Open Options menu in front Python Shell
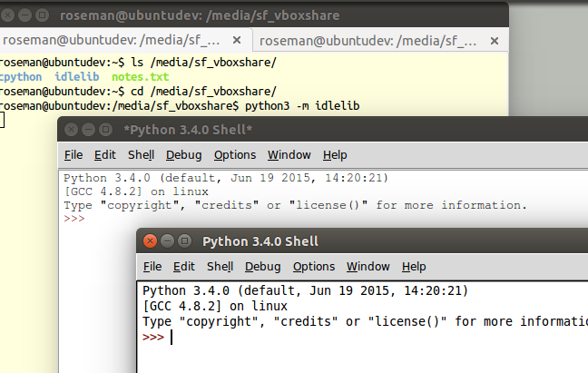The height and width of the screenshot is (373, 588). (314, 267)
